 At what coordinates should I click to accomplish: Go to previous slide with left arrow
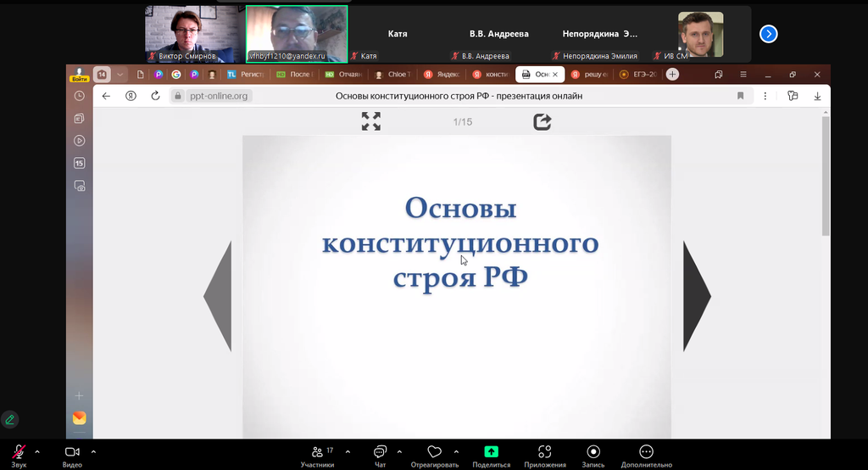coord(218,296)
